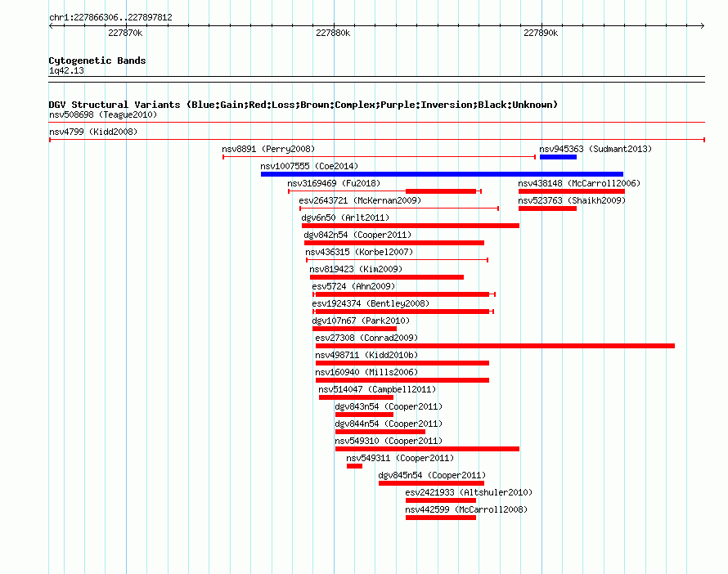Click nsv514047 (Campbell2011) variant label
Screen dimensions: 728x574
click(377, 389)
